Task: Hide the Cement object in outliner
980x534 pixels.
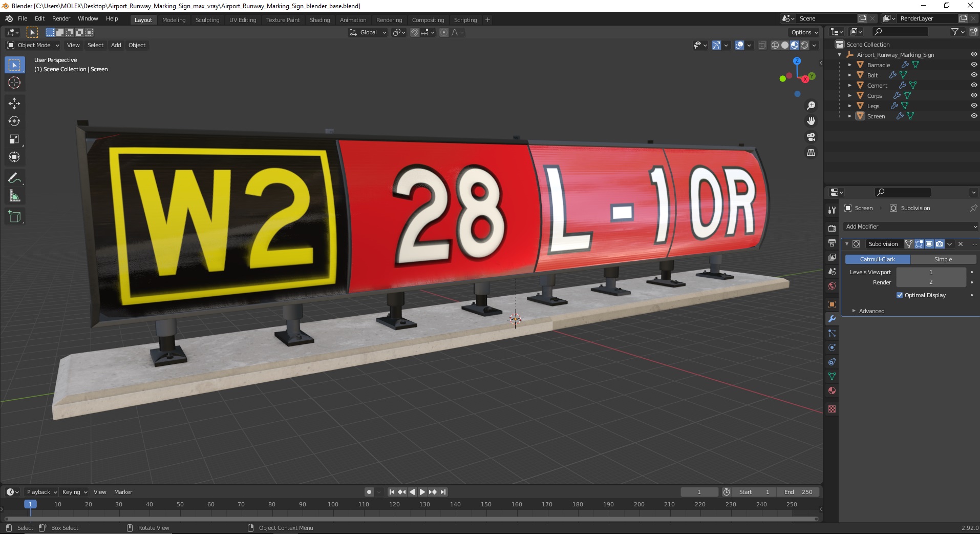Action: click(x=973, y=85)
